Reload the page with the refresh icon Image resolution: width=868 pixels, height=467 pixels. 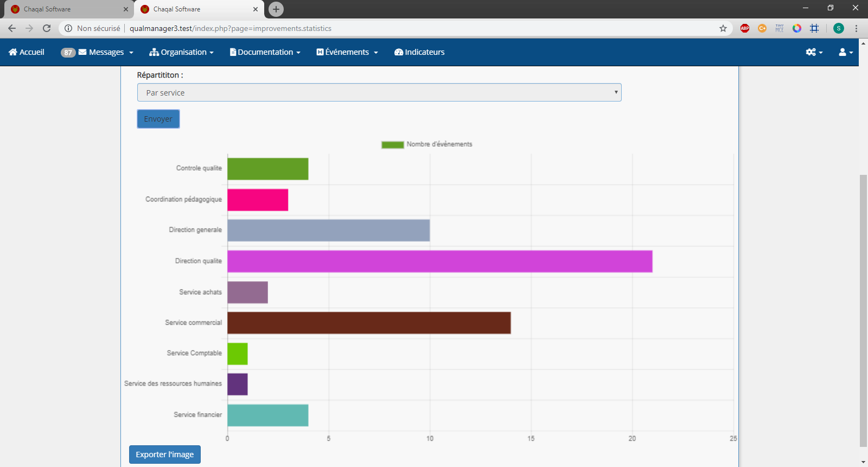tap(47, 28)
